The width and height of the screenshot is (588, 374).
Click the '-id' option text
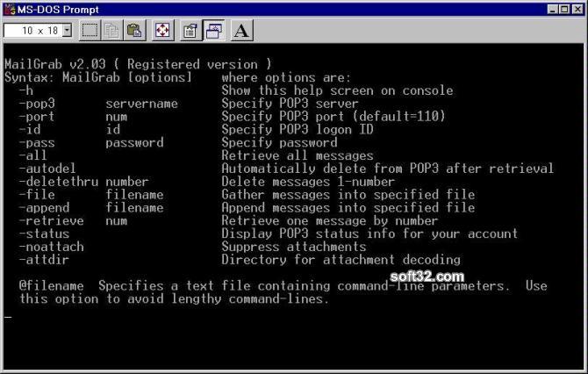pyautogui.click(x=30, y=129)
